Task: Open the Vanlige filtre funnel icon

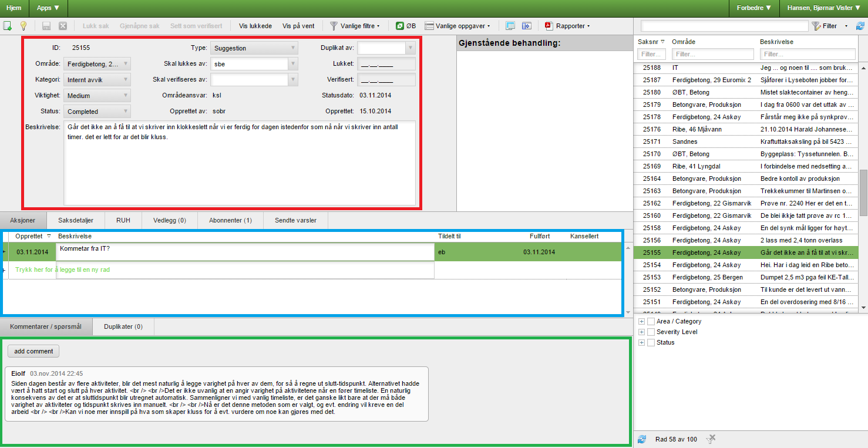Action: (x=334, y=26)
